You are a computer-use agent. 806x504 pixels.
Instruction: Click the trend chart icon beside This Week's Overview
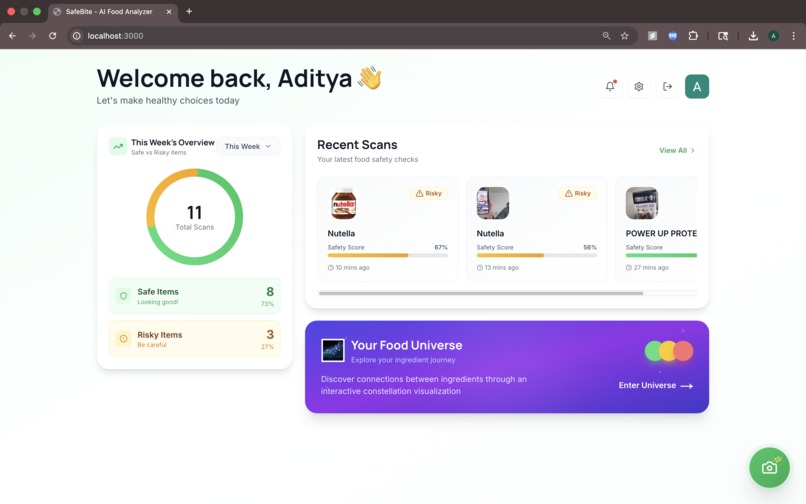pos(118,147)
